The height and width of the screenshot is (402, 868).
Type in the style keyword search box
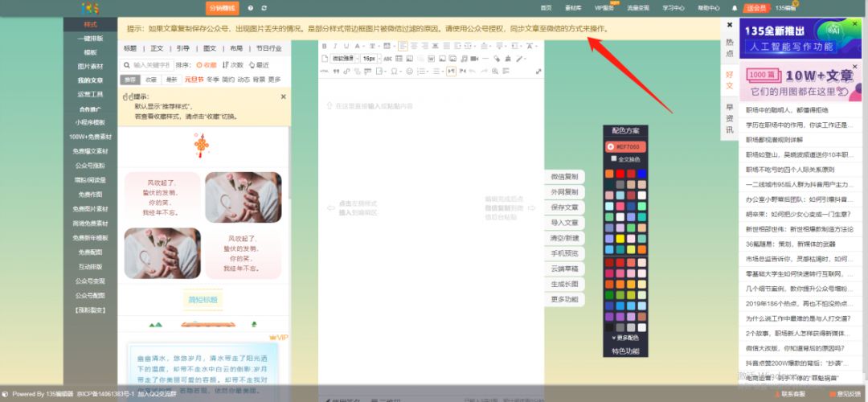(151, 65)
